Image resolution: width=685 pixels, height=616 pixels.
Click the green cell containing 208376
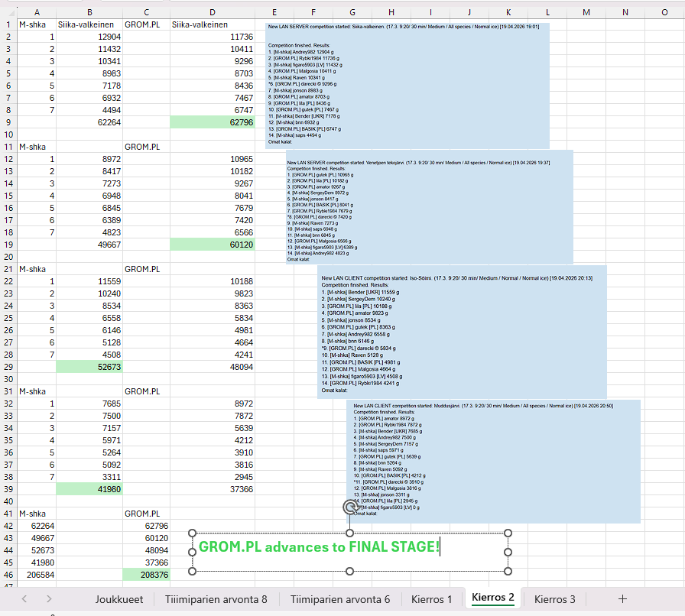pyautogui.click(x=146, y=574)
